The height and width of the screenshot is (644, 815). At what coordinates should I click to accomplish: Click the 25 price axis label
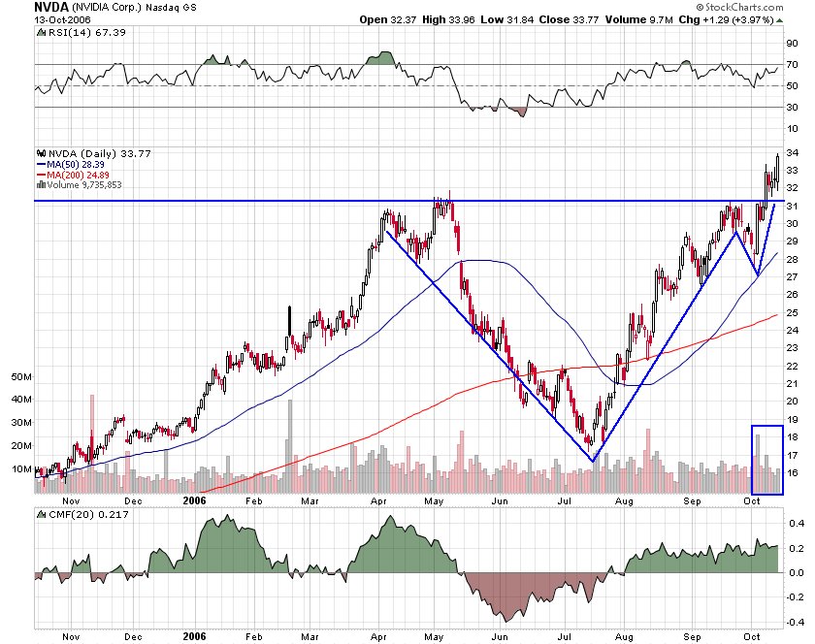pyautogui.click(x=792, y=312)
